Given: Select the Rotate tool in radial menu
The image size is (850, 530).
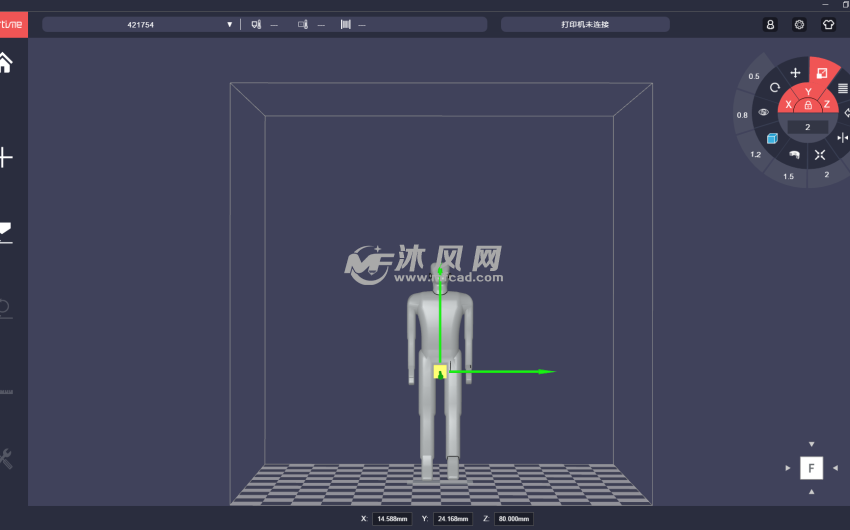Looking at the screenshot, I should point(775,87).
